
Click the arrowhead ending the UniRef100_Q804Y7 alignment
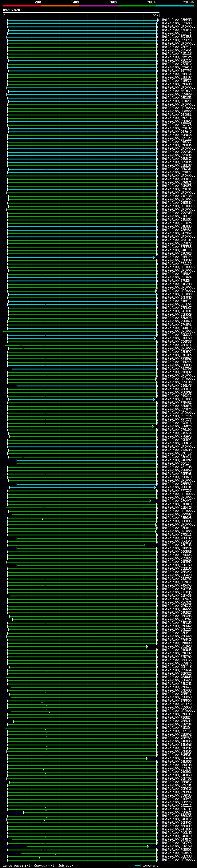tap(150, 501)
